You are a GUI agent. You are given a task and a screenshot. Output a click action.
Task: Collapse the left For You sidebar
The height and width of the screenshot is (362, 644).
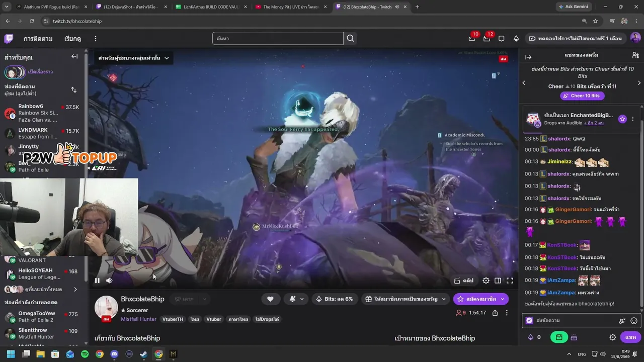pyautogui.click(x=74, y=57)
